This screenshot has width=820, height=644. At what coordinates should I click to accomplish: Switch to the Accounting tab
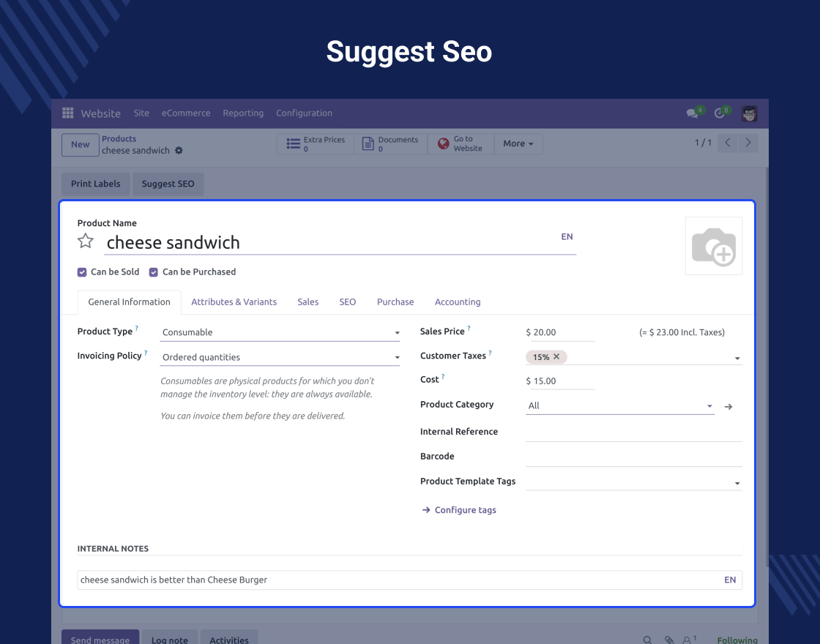click(x=458, y=302)
